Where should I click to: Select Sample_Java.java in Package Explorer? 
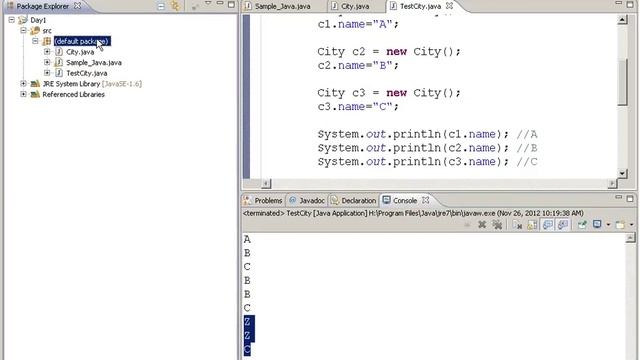pos(94,62)
